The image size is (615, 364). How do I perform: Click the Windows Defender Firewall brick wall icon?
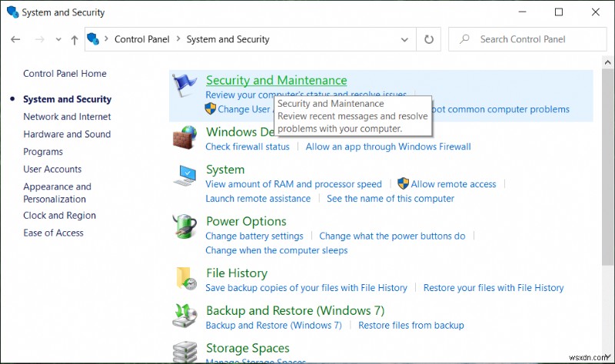point(184,137)
